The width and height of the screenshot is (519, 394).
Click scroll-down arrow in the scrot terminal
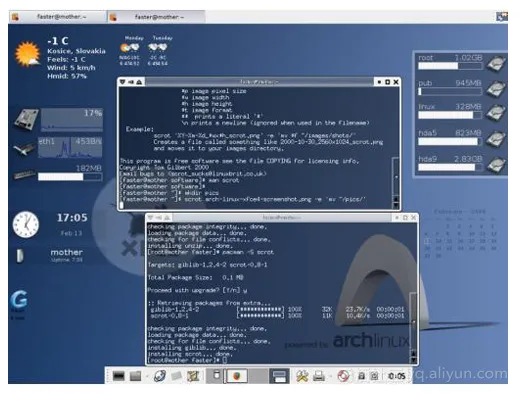click(396, 205)
